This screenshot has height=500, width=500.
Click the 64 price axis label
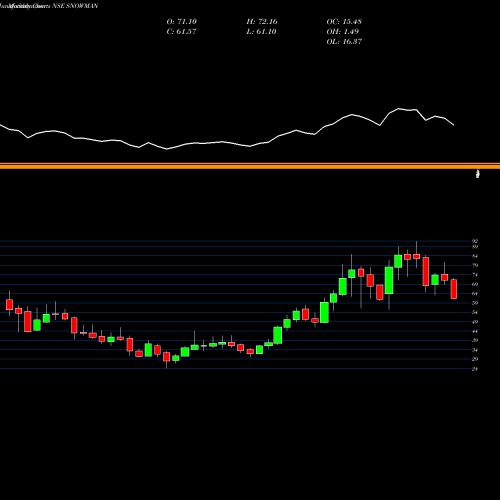point(475,294)
